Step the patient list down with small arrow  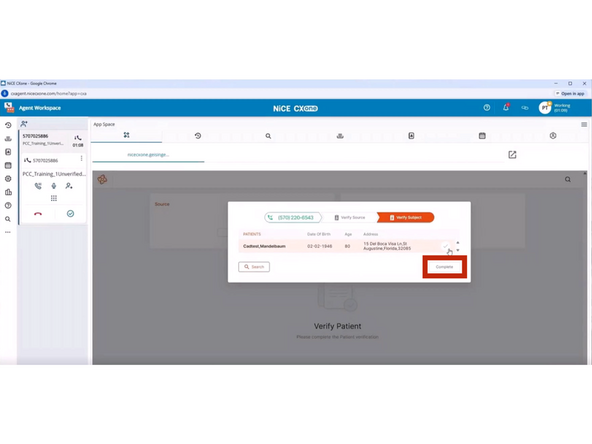(x=458, y=250)
